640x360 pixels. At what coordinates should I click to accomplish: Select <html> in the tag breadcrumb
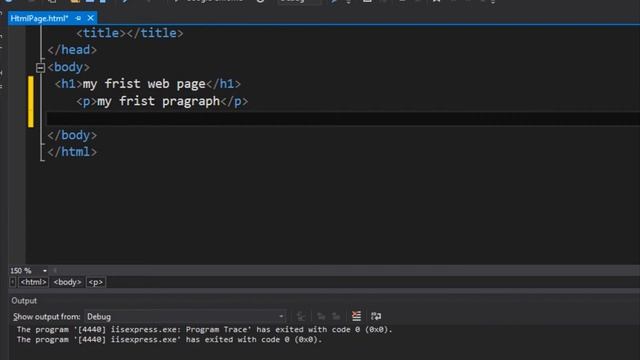[x=33, y=282]
